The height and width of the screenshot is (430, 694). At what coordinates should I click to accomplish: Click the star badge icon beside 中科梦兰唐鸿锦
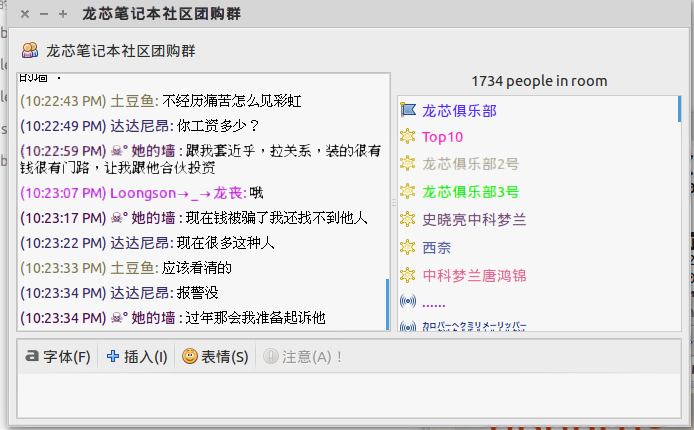click(408, 275)
